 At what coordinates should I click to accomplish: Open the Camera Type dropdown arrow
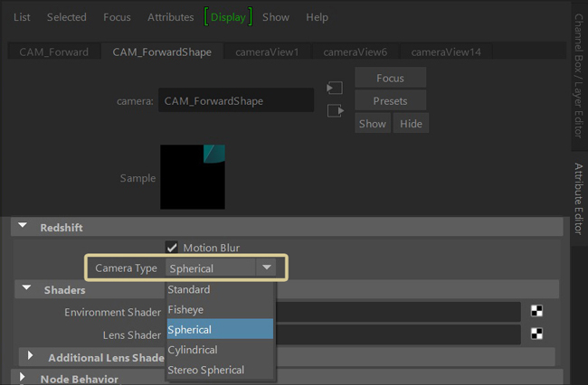click(x=266, y=268)
